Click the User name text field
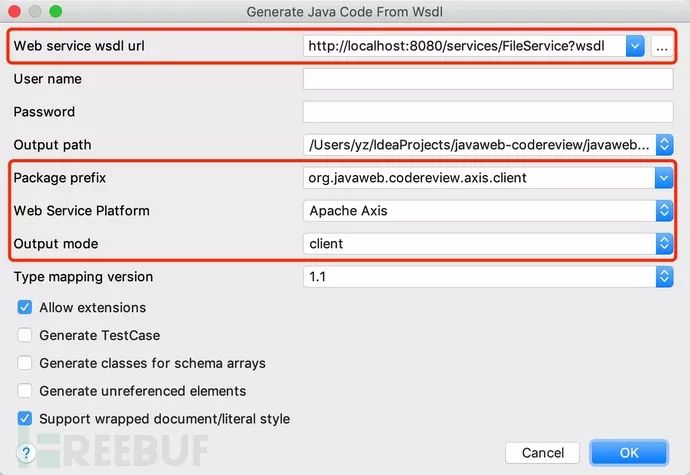The image size is (690, 475). coord(487,79)
